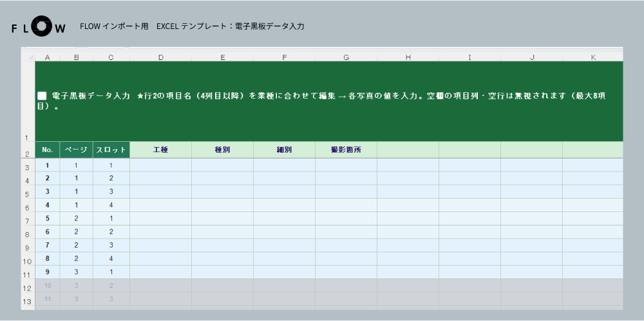
Task: Select column F header
Action: coord(284,57)
